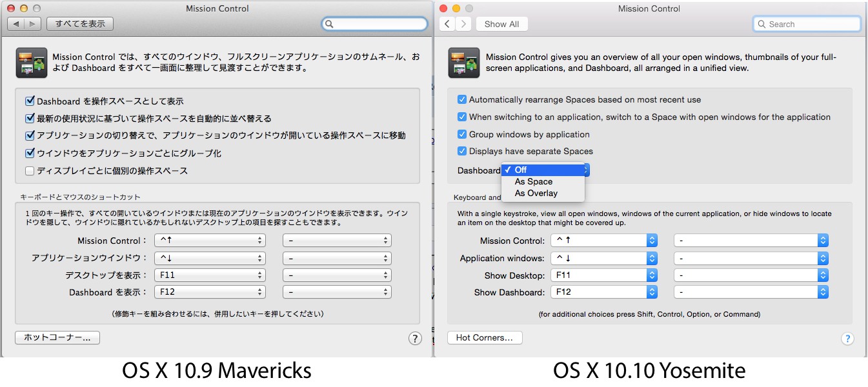Click the 'すべてを表示' button
The width and height of the screenshot is (868, 387).
80,24
